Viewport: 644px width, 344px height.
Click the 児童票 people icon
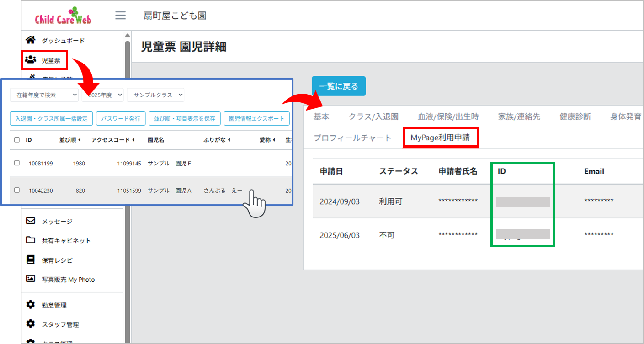tap(31, 60)
